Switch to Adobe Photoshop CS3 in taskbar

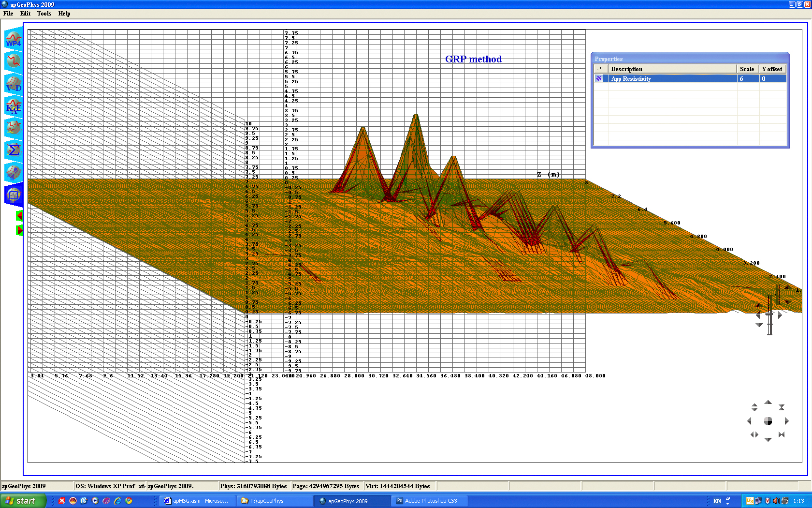pyautogui.click(x=430, y=501)
